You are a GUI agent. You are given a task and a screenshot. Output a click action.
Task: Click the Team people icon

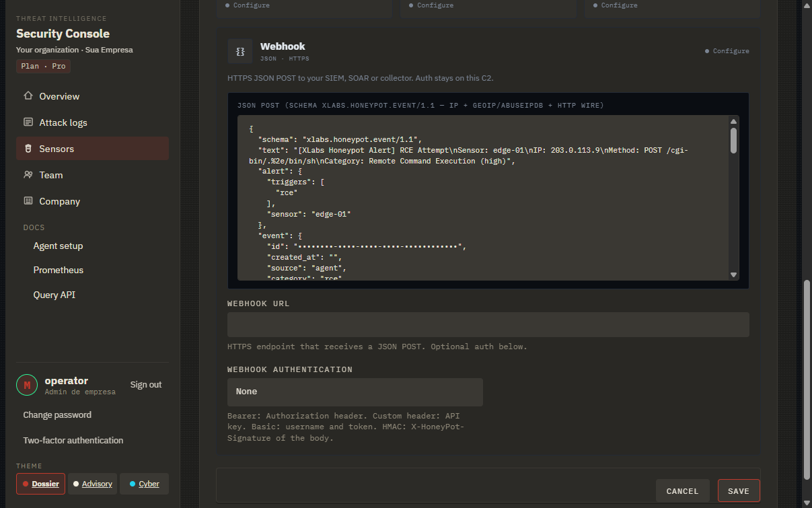tap(28, 175)
